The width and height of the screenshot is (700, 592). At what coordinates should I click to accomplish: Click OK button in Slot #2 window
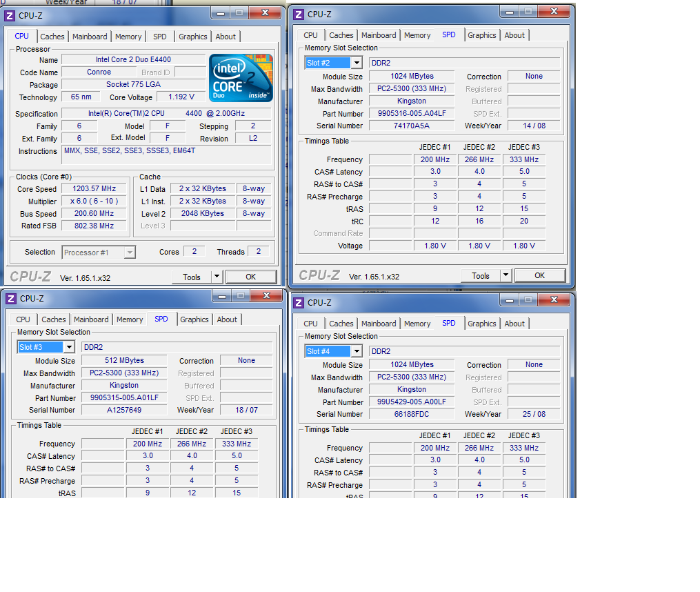[x=540, y=276]
